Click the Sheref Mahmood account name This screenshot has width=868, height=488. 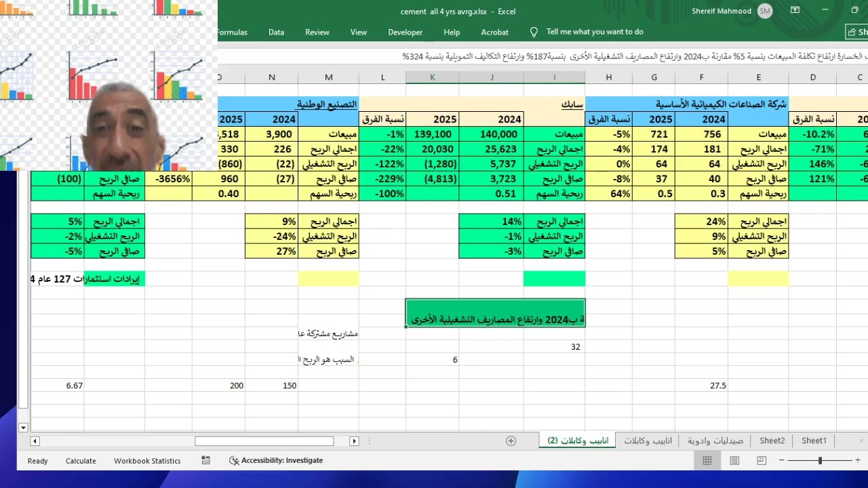point(722,11)
